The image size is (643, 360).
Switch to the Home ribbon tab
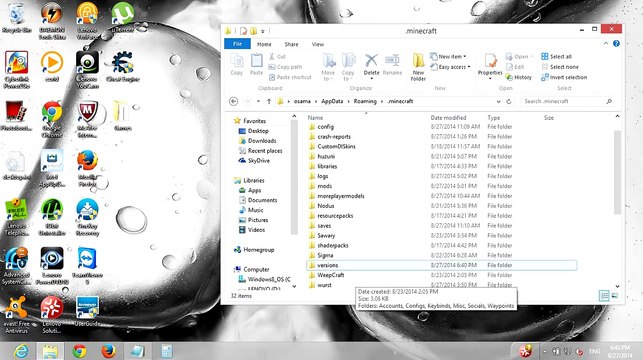pos(264,44)
